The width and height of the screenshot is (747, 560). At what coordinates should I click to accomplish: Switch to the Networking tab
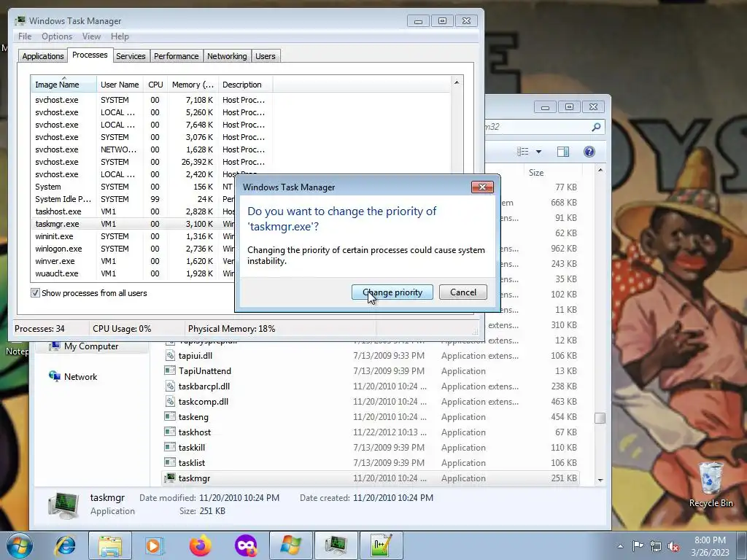point(227,56)
